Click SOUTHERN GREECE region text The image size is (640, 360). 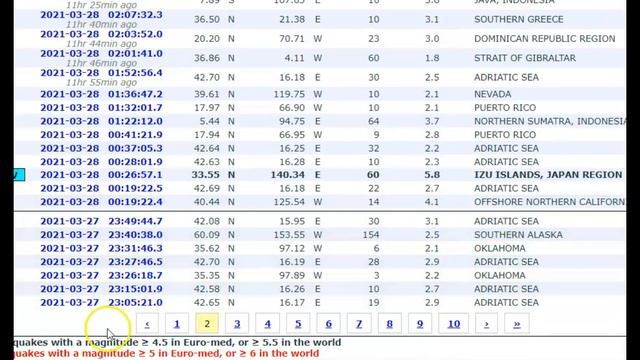tap(519, 19)
